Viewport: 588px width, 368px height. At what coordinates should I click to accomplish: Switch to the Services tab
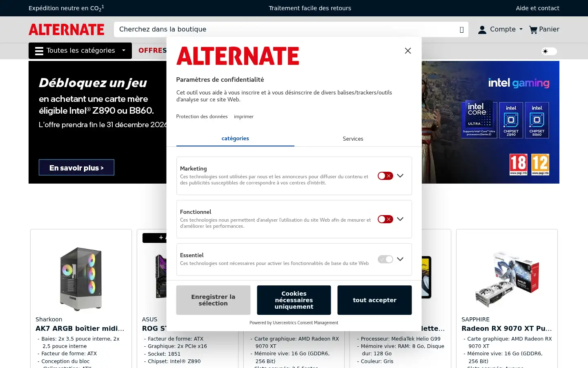point(353,139)
